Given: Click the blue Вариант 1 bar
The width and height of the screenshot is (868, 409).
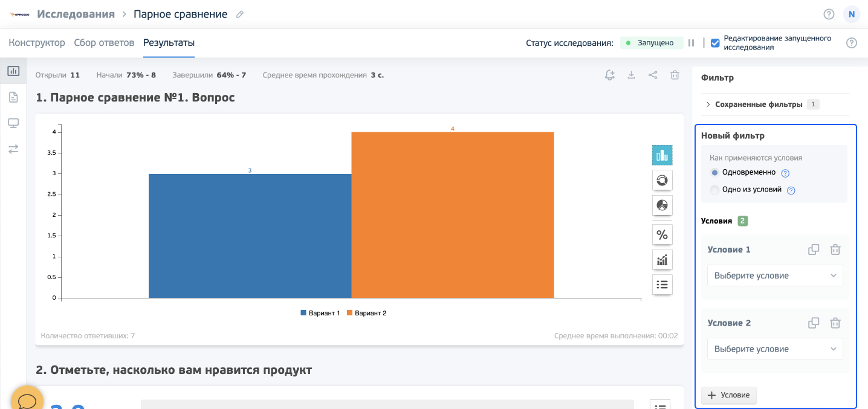Looking at the screenshot, I should click(x=250, y=236).
